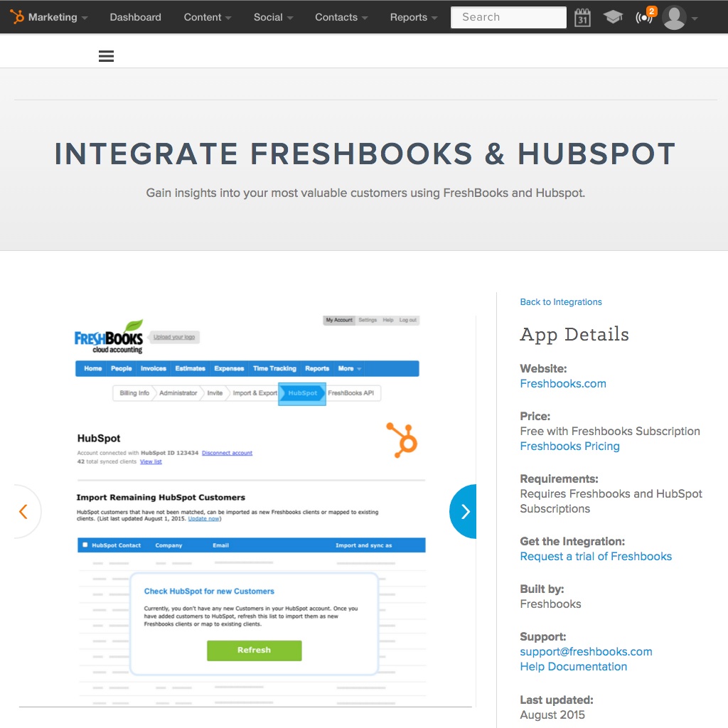Go to the Dashboard menu item
Image resolution: width=728 pixels, height=728 pixels.
[135, 17]
